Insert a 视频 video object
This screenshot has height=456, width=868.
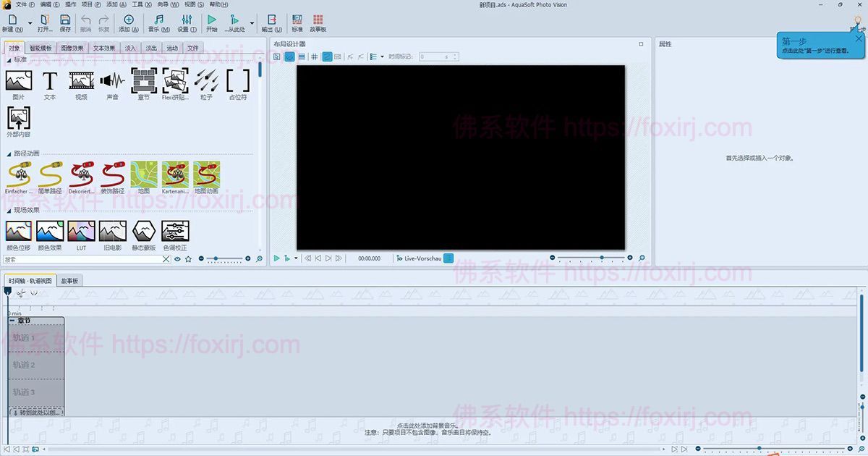click(x=80, y=82)
